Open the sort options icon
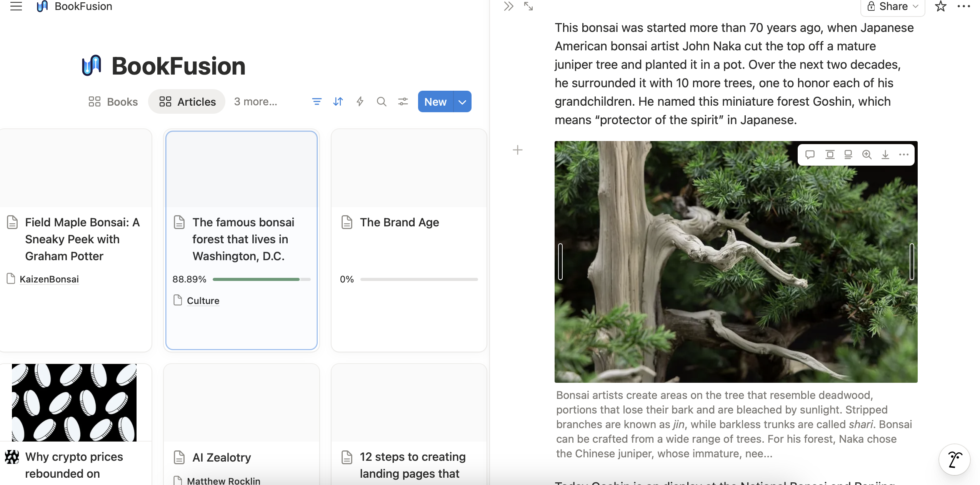Viewport: 980px width, 485px height. click(338, 101)
